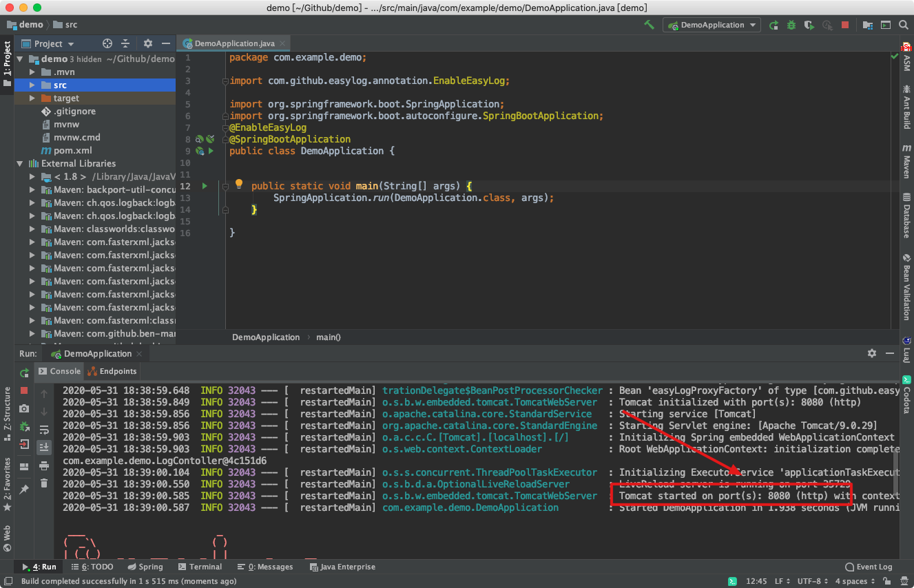
Task: Toggle pin tab in Run panel
Action: [24, 489]
